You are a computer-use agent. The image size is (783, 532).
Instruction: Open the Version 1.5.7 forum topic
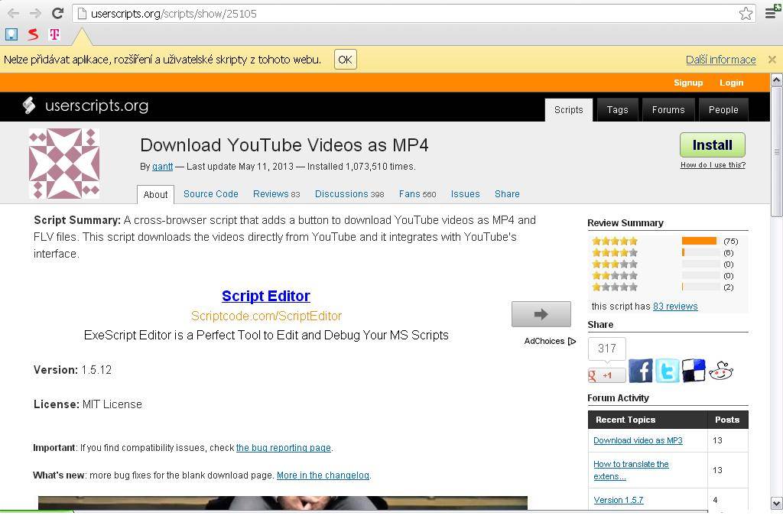tap(618, 500)
